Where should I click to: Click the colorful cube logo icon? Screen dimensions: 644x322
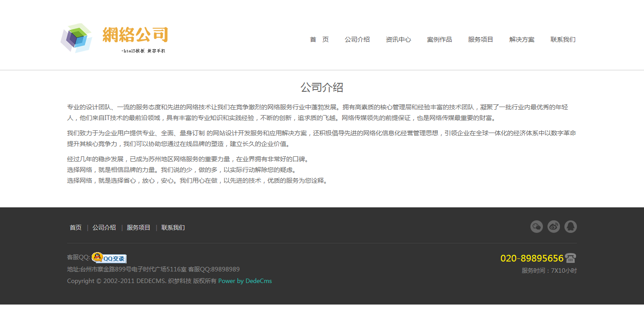point(76,38)
